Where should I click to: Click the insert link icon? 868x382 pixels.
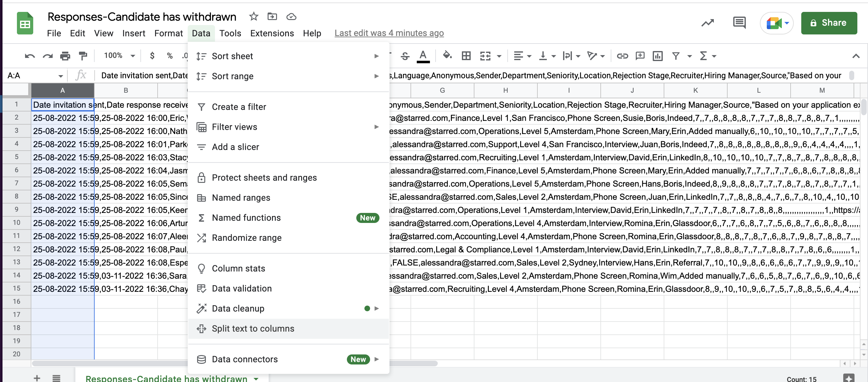pos(622,56)
